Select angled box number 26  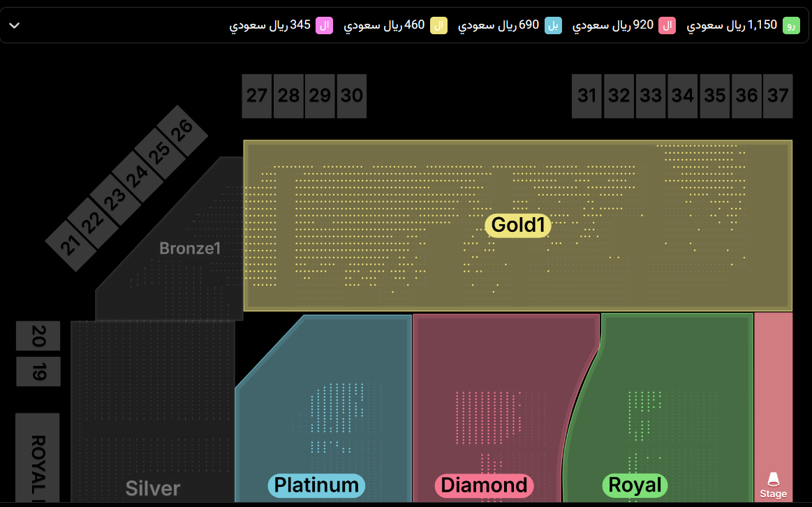[182, 131]
